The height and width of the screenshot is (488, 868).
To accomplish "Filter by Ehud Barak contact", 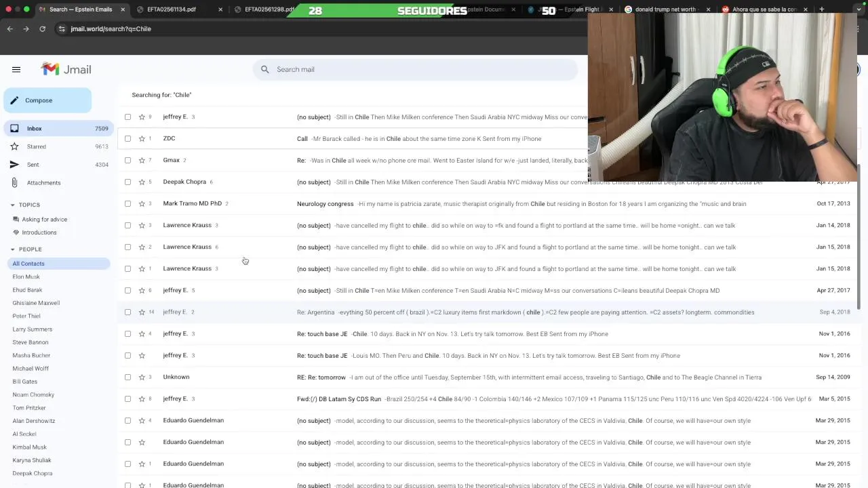I will [27, 290].
